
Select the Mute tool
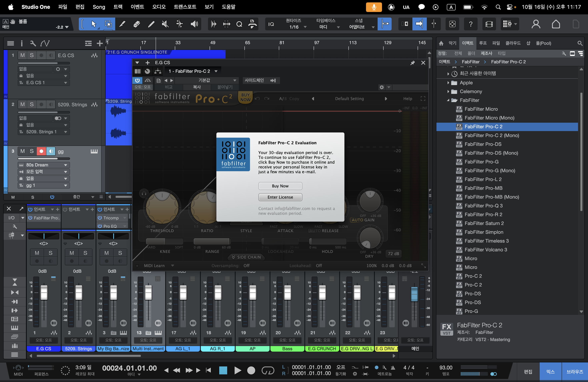pos(165,24)
